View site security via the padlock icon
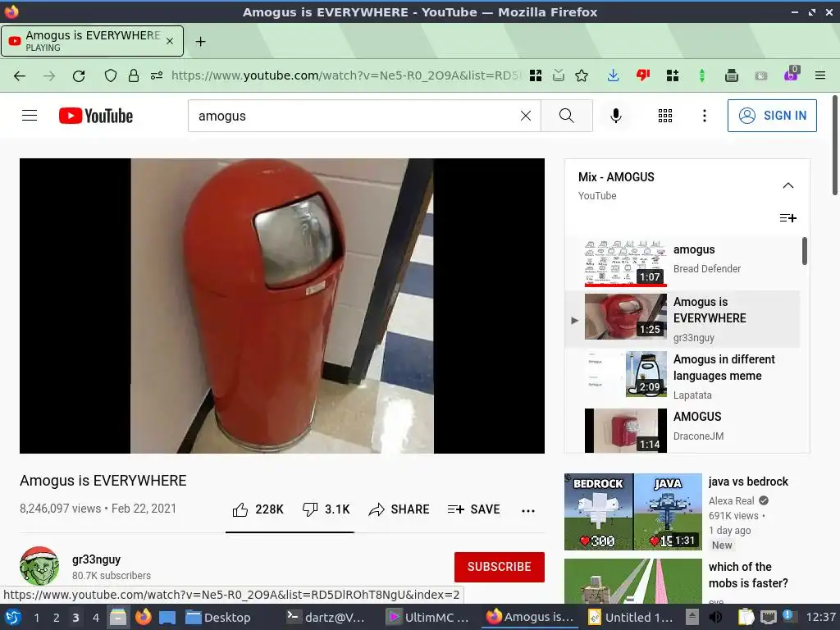The image size is (840, 630). pos(134,75)
